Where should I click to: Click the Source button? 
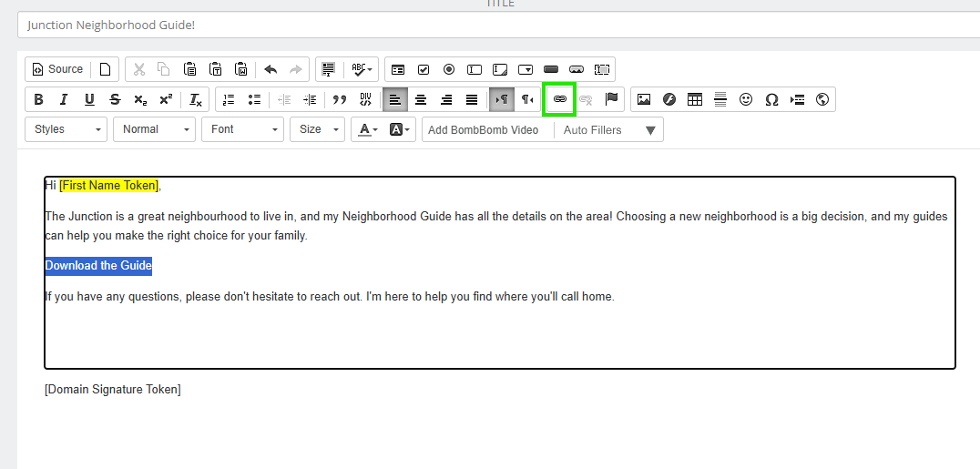pyautogui.click(x=56, y=69)
